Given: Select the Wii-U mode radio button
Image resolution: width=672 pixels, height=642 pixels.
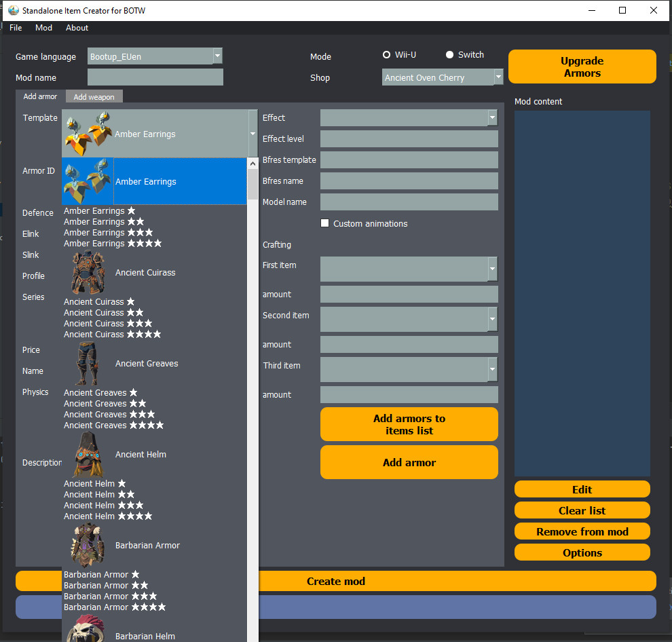Looking at the screenshot, I should tap(388, 55).
